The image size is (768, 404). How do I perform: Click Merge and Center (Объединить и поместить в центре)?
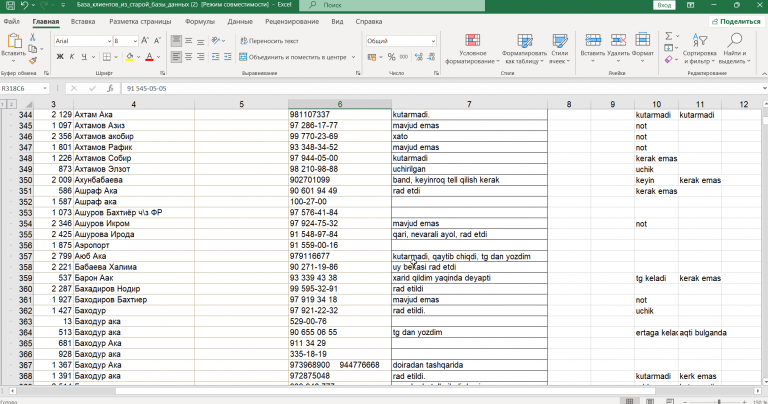pyautogui.click(x=292, y=57)
